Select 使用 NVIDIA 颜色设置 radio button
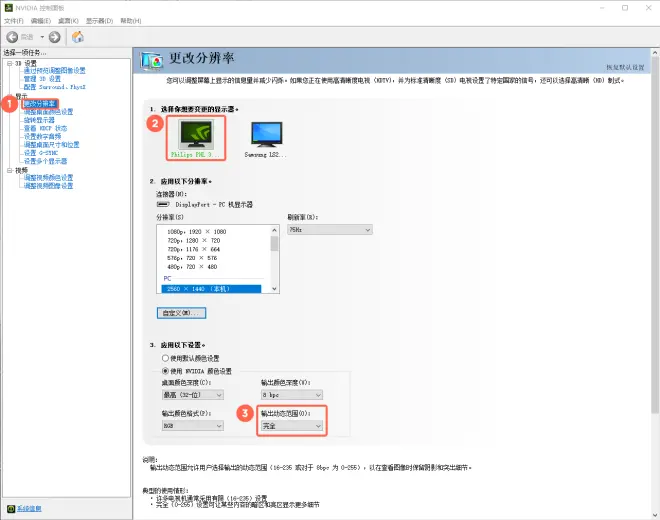The width and height of the screenshot is (660, 520). [x=165, y=371]
